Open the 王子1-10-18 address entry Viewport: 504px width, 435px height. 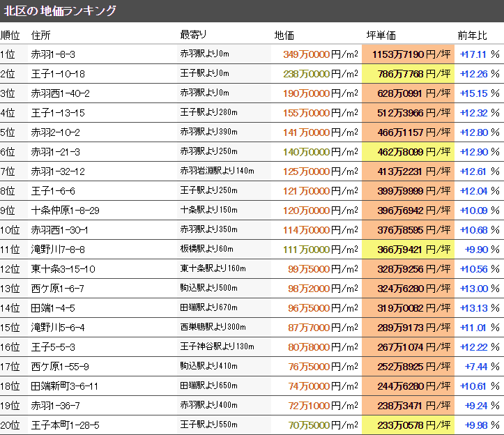point(58,74)
